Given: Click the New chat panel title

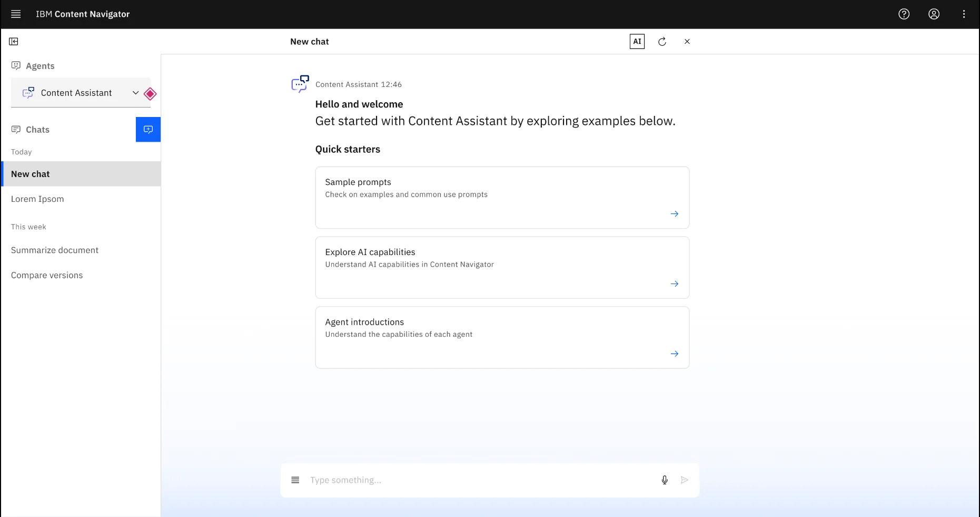Looking at the screenshot, I should pos(309,42).
